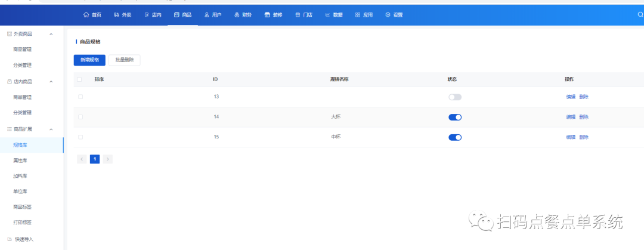Open the 属性库 sidebar item

(20, 161)
